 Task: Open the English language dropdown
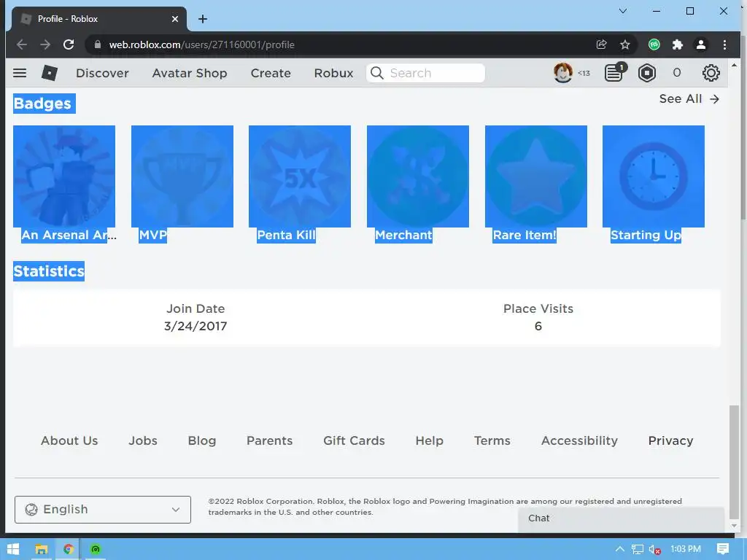[103, 510]
